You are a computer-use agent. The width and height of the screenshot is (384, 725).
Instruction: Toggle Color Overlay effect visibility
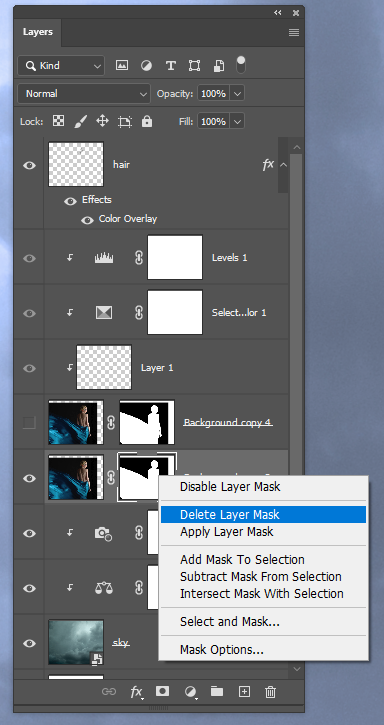pos(87,220)
